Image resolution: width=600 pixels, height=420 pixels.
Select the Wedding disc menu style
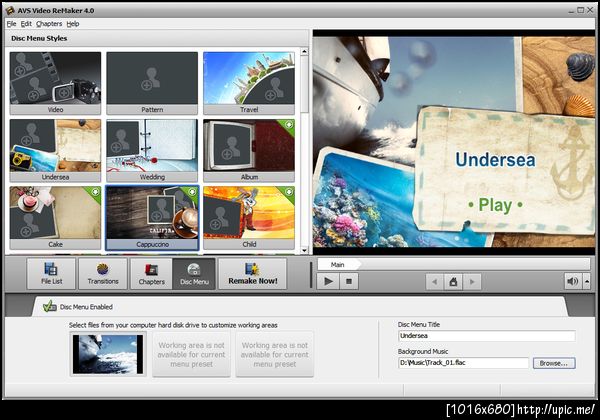pyautogui.click(x=152, y=150)
